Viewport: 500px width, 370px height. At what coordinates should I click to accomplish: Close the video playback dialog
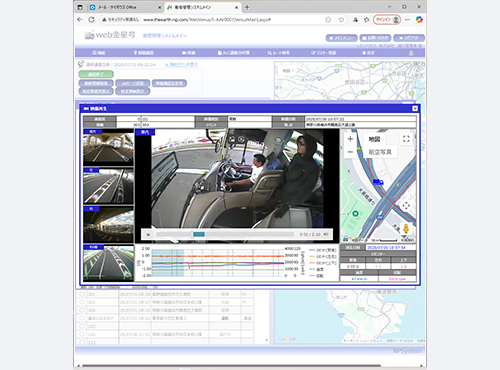tap(415, 108)
